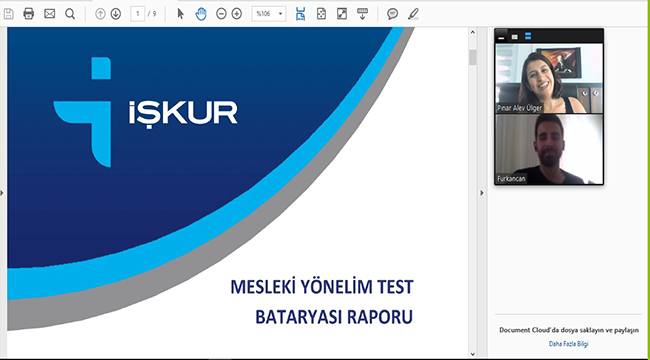Screen dimensions: 650x360
Task: Enable Fit width scrolling mode icon
Action: [x=301, y=14]
